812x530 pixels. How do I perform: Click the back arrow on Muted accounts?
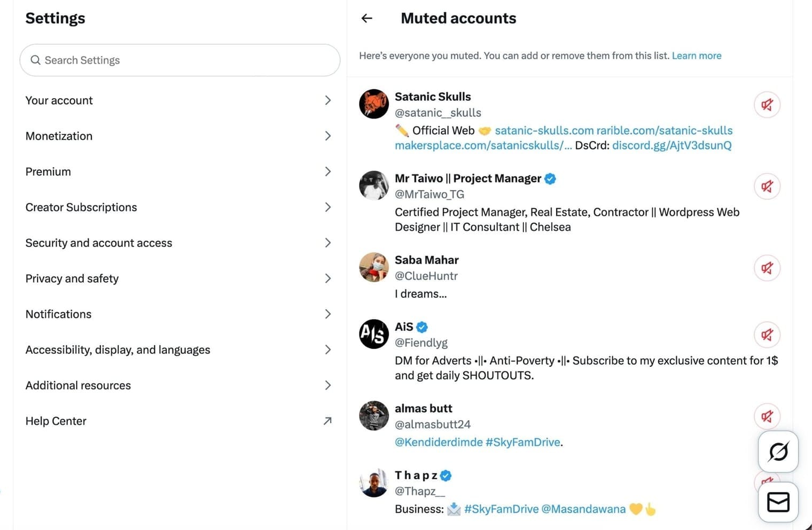tap(366, 18)
